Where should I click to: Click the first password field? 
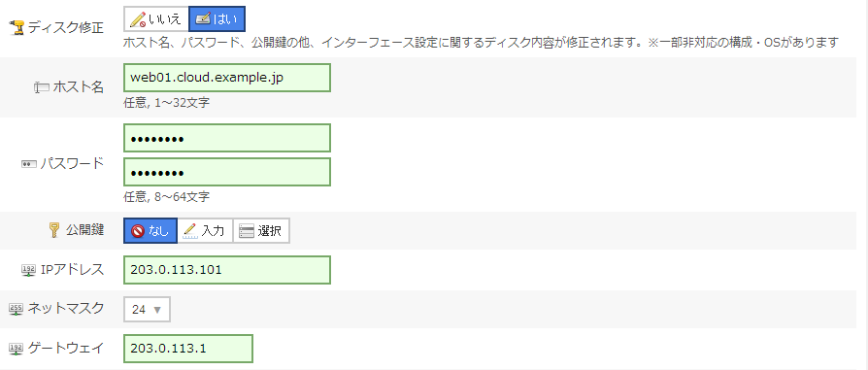coord(227,138)
